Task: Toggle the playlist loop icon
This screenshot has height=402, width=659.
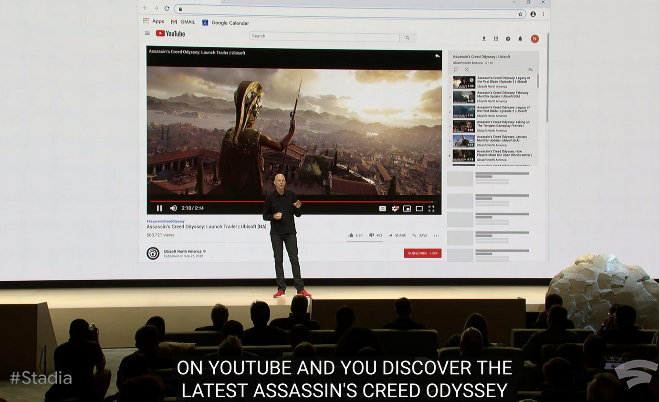Action: 456,69
